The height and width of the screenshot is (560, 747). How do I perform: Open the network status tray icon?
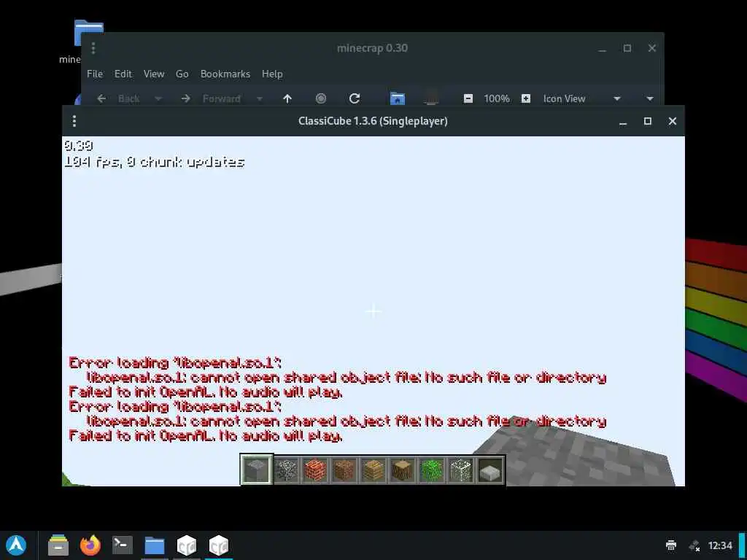click(x=694, y=545)
